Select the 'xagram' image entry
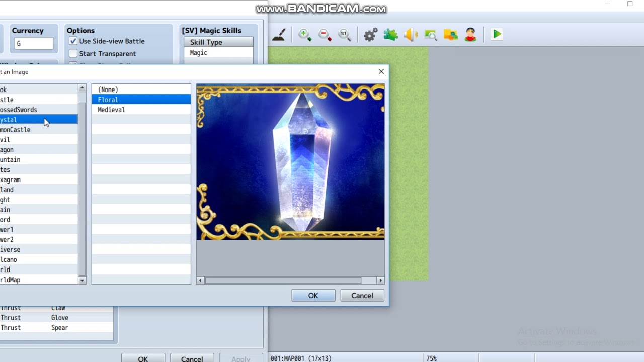This screenshot has height=362, width=644. point(39,179)
